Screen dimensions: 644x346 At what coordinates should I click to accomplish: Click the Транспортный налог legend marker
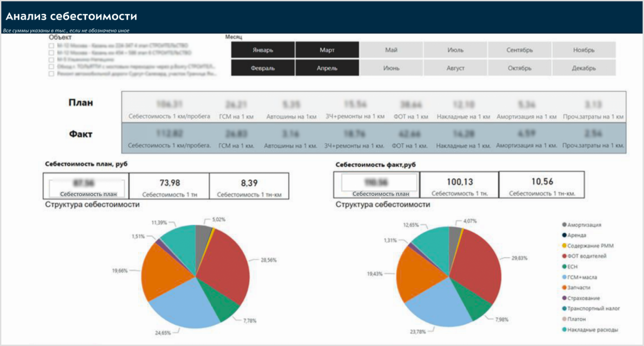(x=564, y=308)
